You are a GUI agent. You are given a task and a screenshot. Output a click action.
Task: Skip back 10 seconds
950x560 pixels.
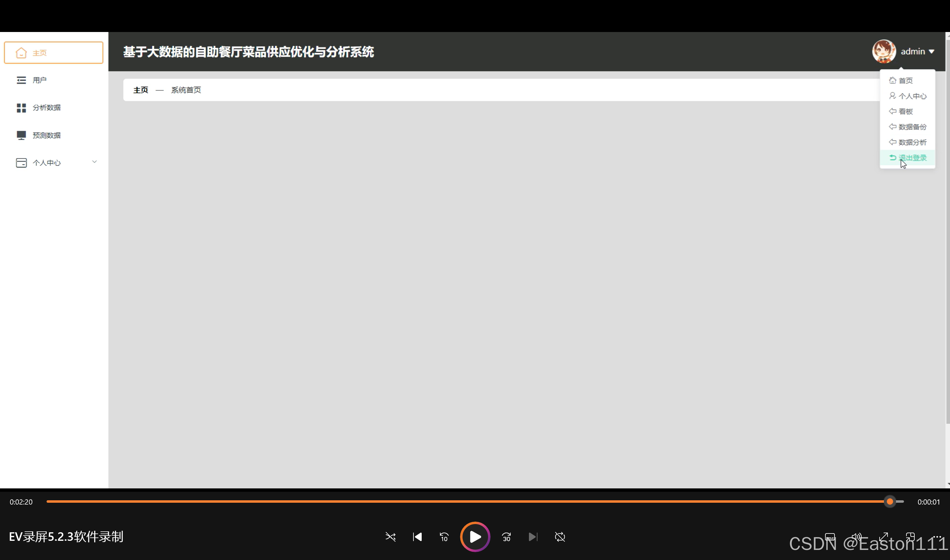point(444,537)
